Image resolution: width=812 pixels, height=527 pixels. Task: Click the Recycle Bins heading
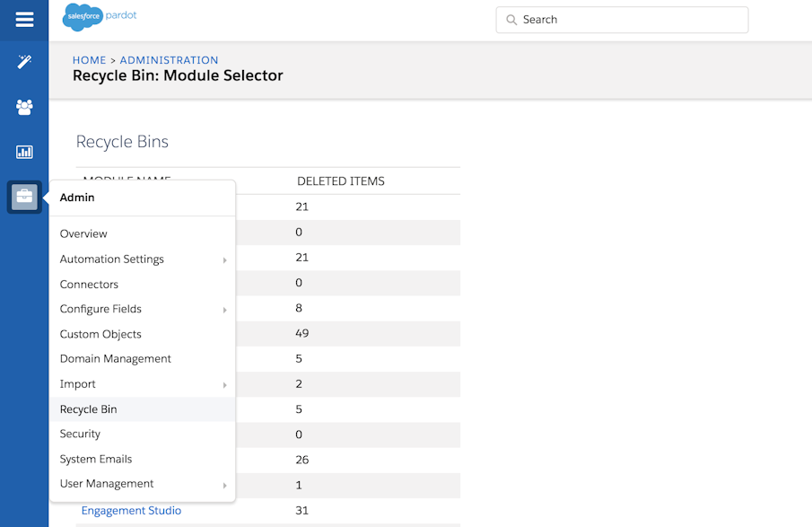coord(122,142)
